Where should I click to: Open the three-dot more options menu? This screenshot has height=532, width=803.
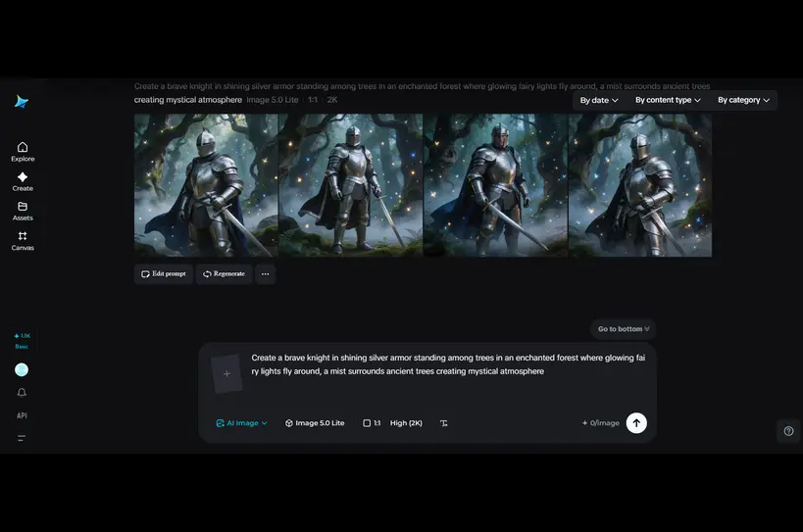tap(266, 274)
